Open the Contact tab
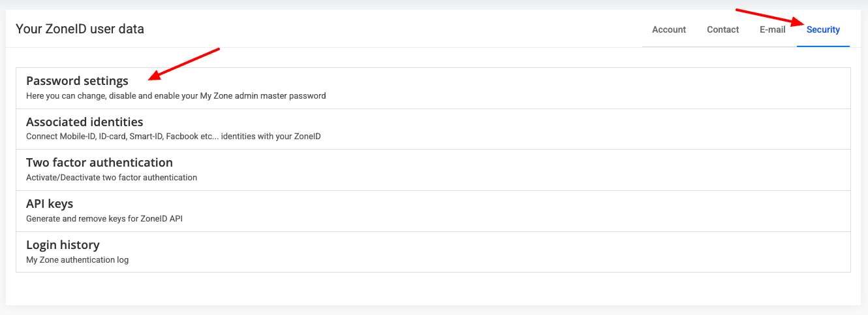The width and height of the screenshot is (868, 315). (x=722, y=29)
